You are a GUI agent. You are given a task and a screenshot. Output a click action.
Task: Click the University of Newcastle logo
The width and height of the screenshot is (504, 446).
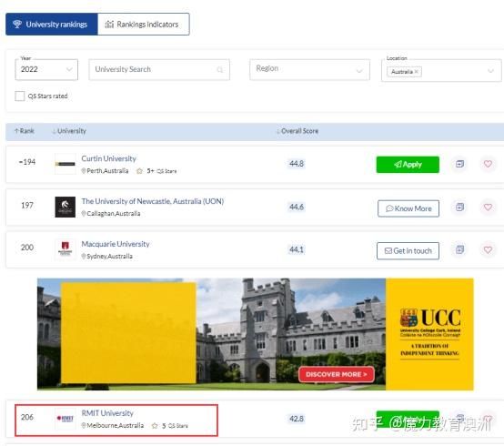coord(65,208)
